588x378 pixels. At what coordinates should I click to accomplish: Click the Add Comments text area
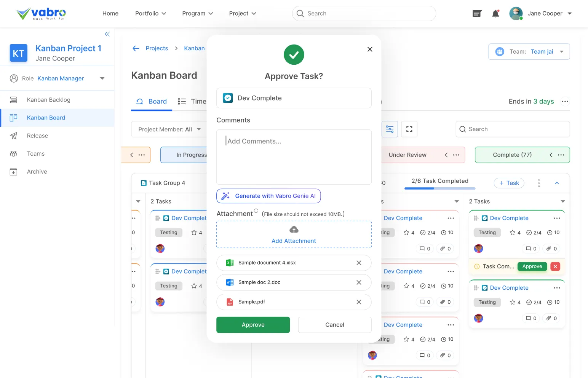click(x=294, y=157)
